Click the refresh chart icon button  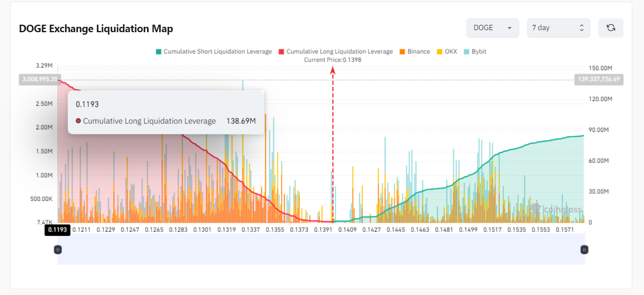tap(611, 28)
